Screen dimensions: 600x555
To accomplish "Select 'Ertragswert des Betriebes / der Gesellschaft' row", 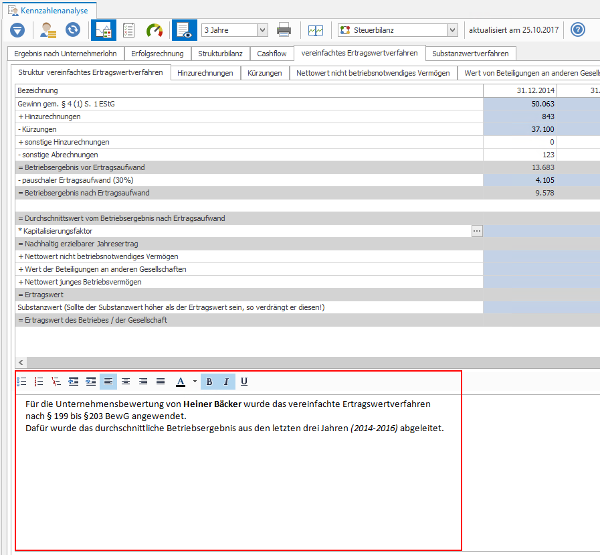I will pos(249,320).
